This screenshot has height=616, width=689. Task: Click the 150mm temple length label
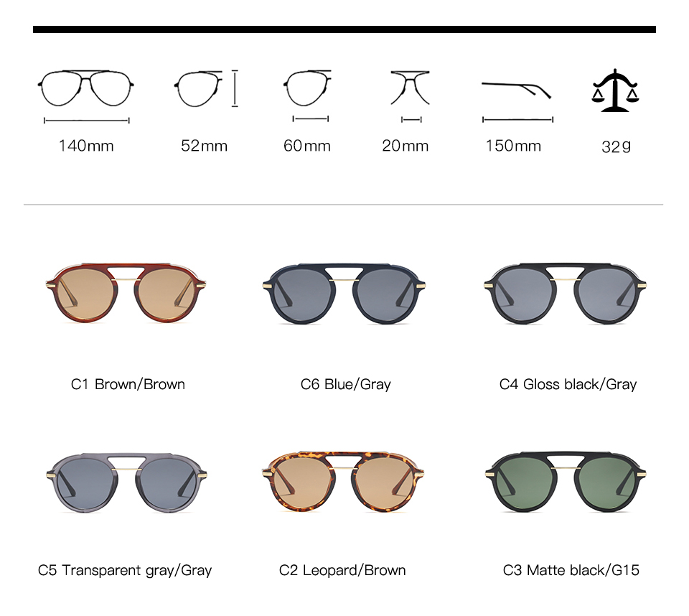513,146
